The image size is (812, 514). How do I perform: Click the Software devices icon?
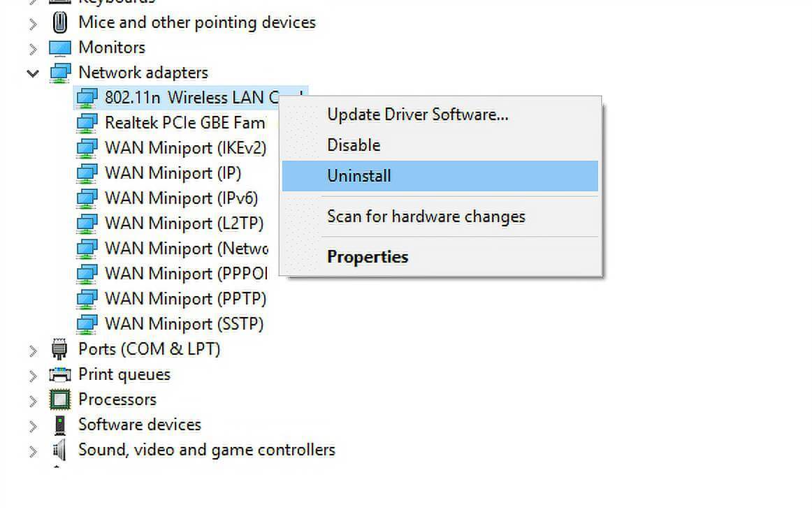(60, 425)
